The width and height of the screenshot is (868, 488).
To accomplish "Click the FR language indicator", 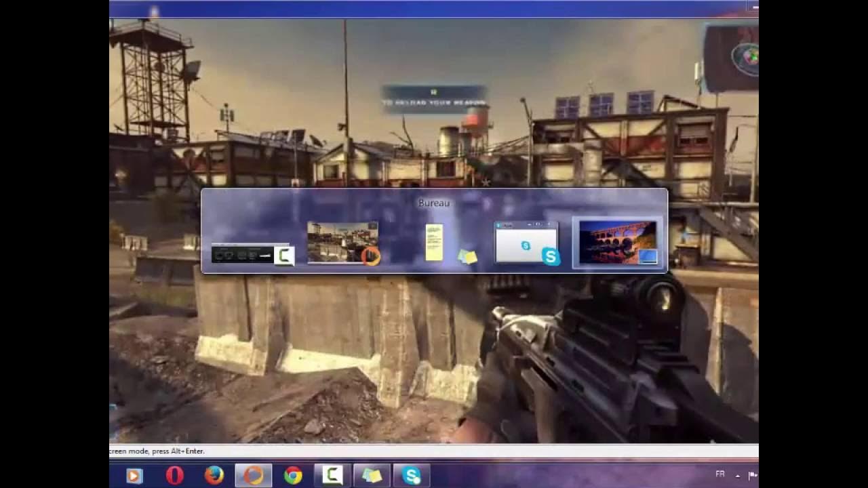I will click(719, 474).
